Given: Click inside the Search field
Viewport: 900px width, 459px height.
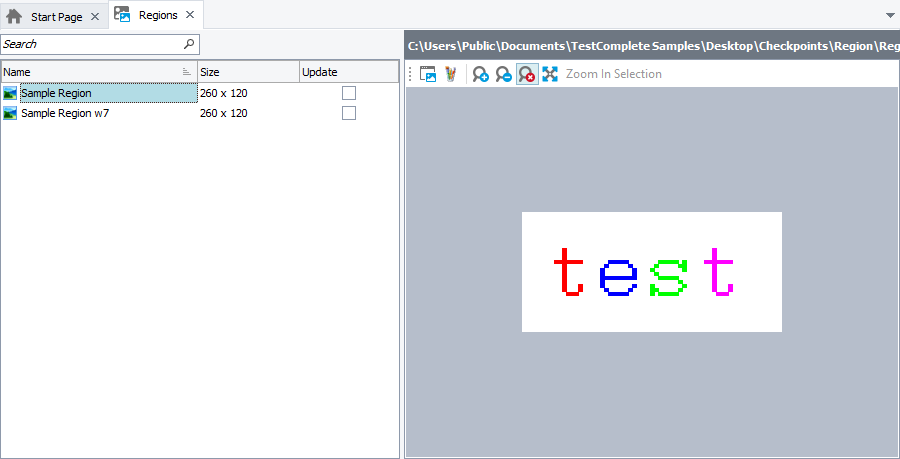Looking at the screenshot, I should tap(90, 45).
